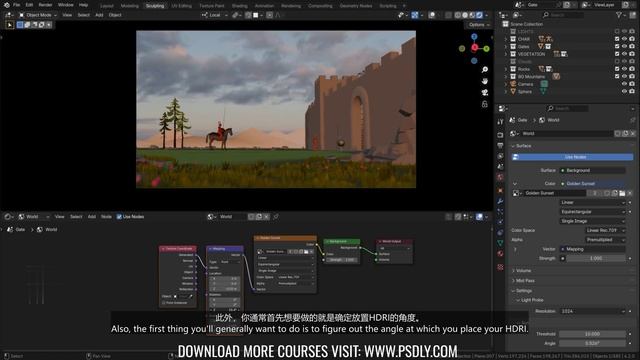Open the Material properties tab icon
Viewport: 640px width, 360px height.
[500, 254]
